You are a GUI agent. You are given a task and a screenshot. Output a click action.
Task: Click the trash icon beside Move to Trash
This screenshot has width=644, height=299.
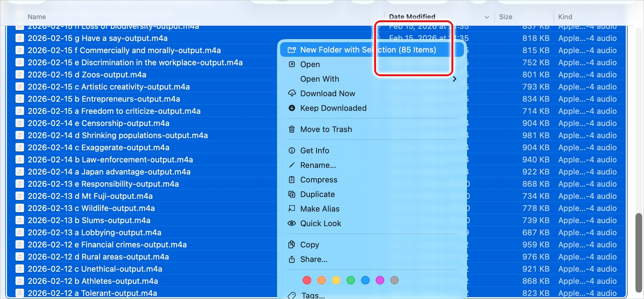[292, 129]
